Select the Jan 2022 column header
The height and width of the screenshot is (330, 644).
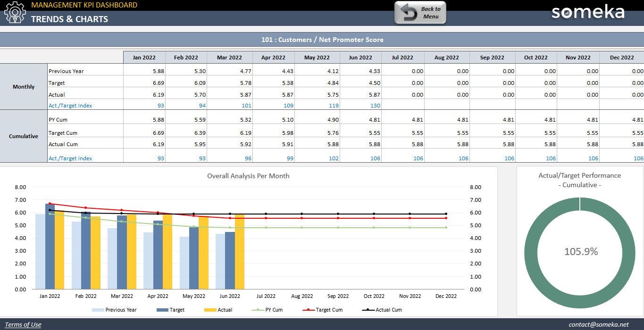(144, 57)
